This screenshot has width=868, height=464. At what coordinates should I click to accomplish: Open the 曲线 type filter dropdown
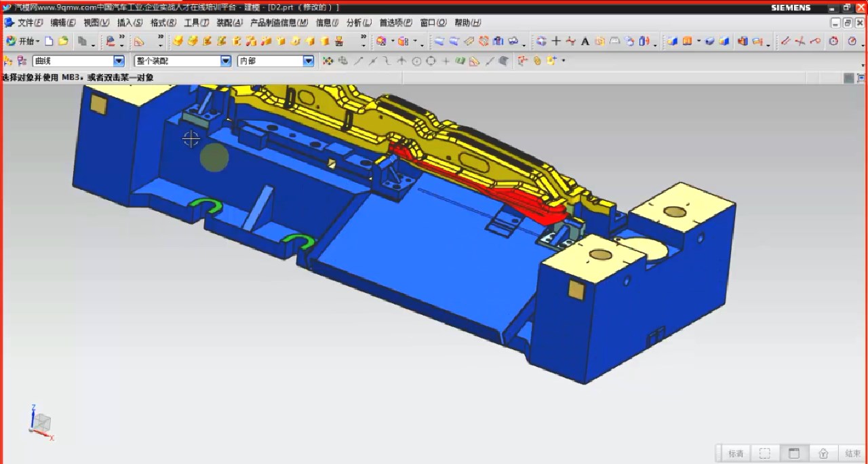(x=119, y=61)
